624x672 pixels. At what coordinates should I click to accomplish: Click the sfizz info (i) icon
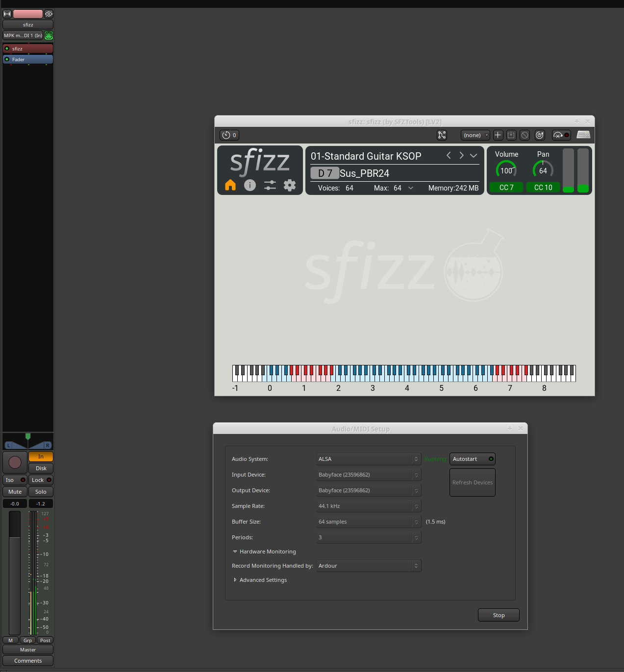coord(250,185)
